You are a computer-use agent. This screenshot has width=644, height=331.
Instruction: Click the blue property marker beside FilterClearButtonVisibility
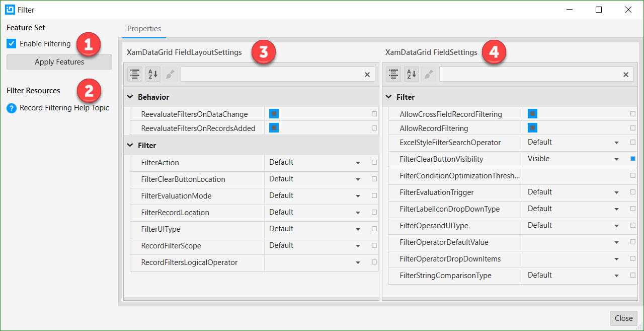click(x=633, y=159)
